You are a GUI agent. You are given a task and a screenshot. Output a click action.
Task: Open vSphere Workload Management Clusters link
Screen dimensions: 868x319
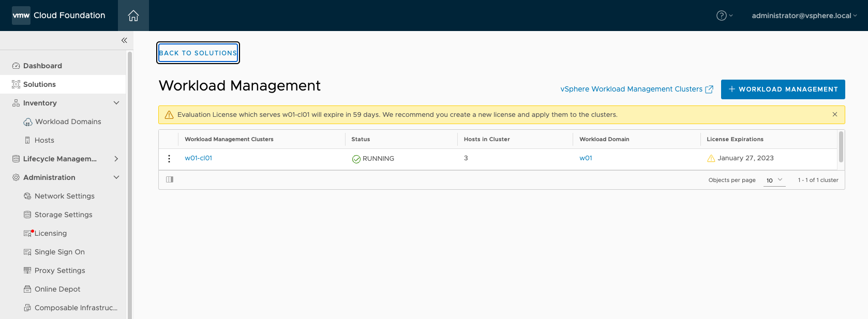click(x=631, y=89)
